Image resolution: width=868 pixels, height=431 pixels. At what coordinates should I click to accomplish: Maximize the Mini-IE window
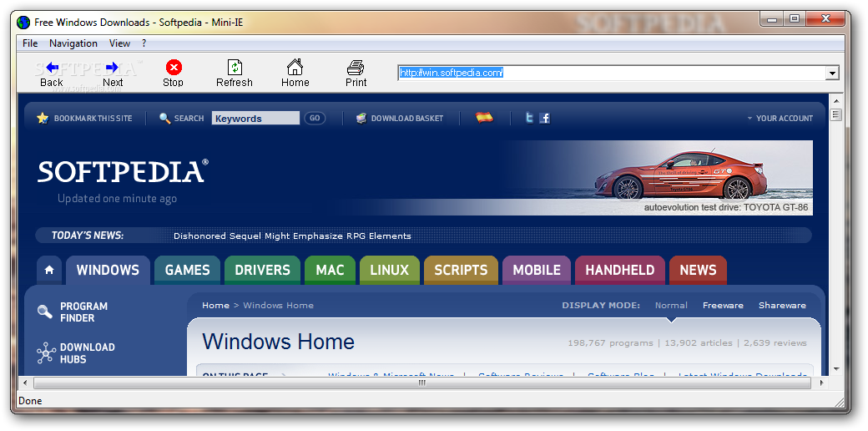pos(795,19)
